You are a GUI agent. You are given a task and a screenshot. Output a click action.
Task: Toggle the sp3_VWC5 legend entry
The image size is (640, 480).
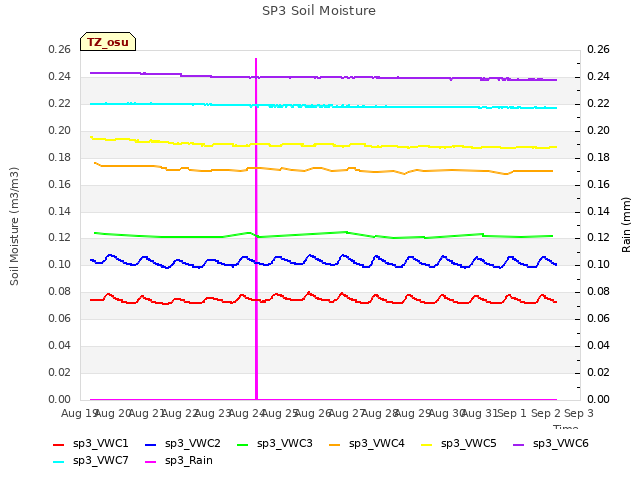(459, 444)
